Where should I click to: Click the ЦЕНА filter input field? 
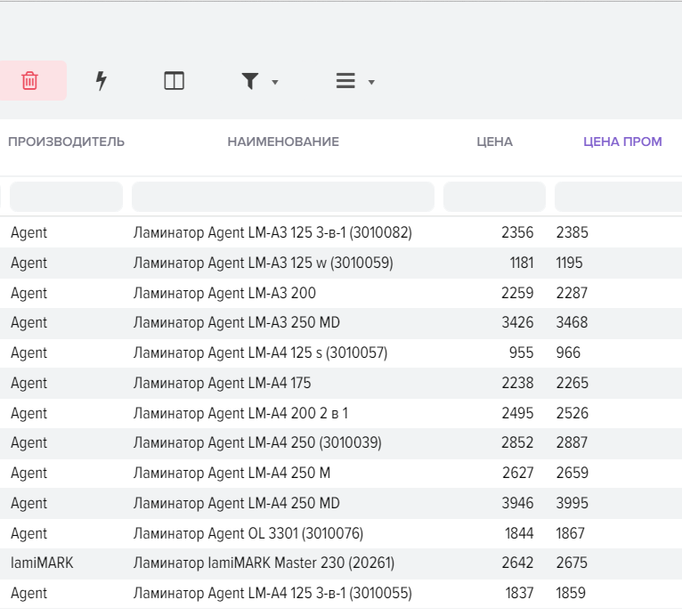click(x=494, y=197)
